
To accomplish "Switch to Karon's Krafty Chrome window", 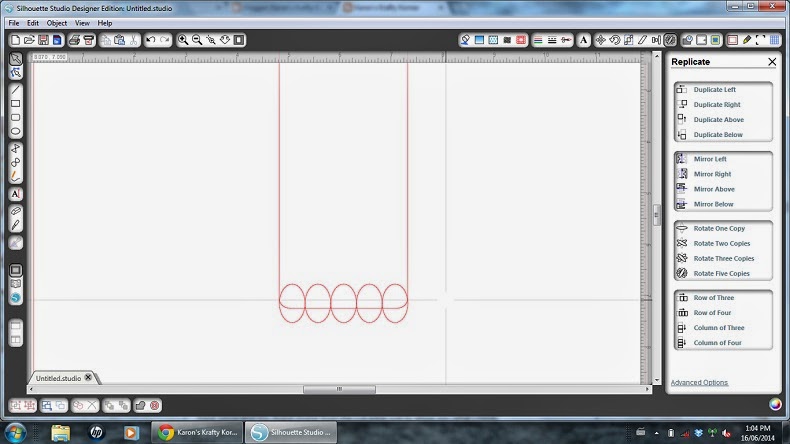I will click(x=197, y=432).
